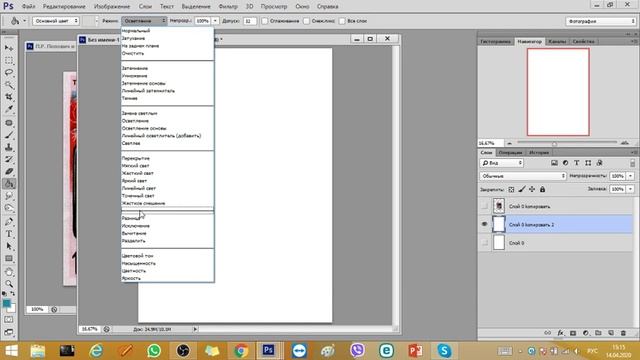Select the Clone Stamp tool

[x=9, y=147]
